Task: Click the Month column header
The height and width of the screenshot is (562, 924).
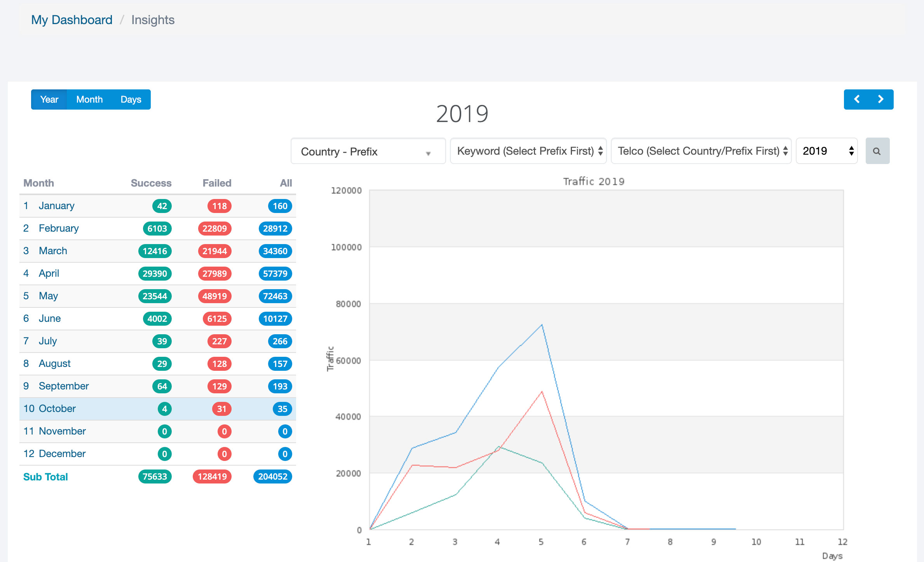Action: tap(38, 183)
